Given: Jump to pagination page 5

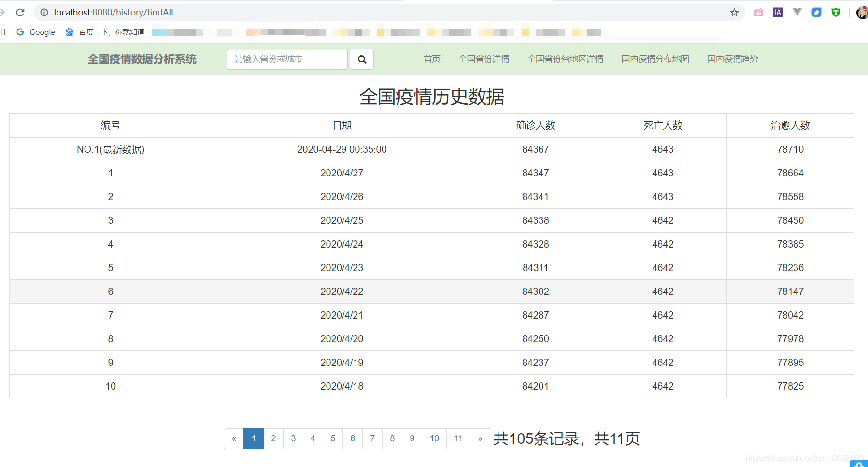Looking at the screenshot, I should pyautogui.click(x=333, y=438).
